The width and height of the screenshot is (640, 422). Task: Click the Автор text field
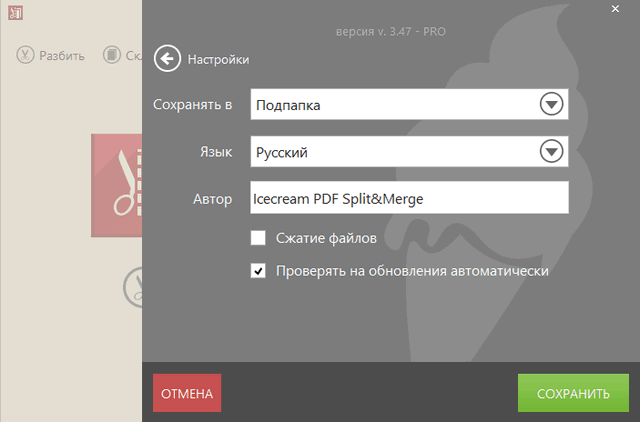coord(408,198)
